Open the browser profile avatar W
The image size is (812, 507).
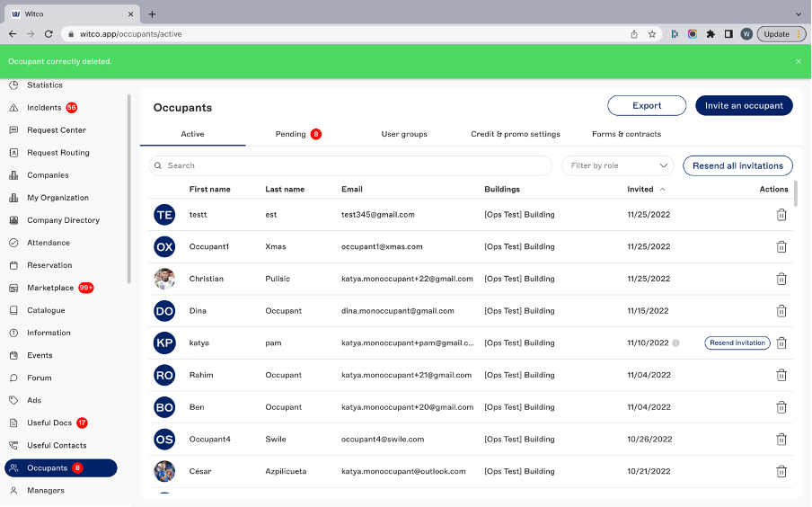(x=746, y=34)
